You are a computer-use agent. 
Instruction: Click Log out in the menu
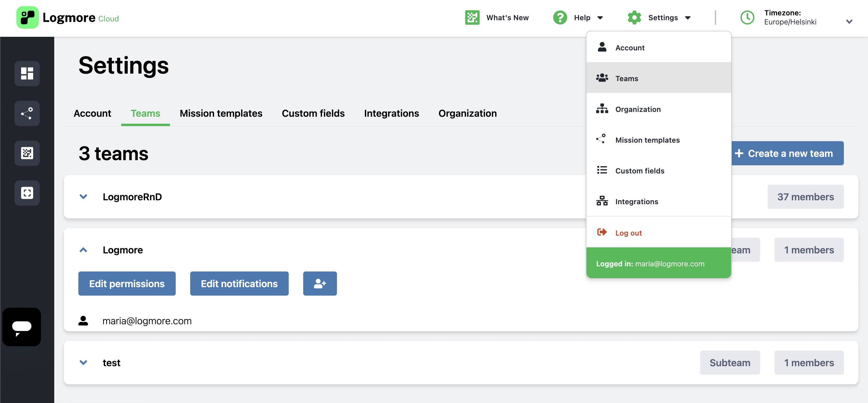tap(628, 233)
